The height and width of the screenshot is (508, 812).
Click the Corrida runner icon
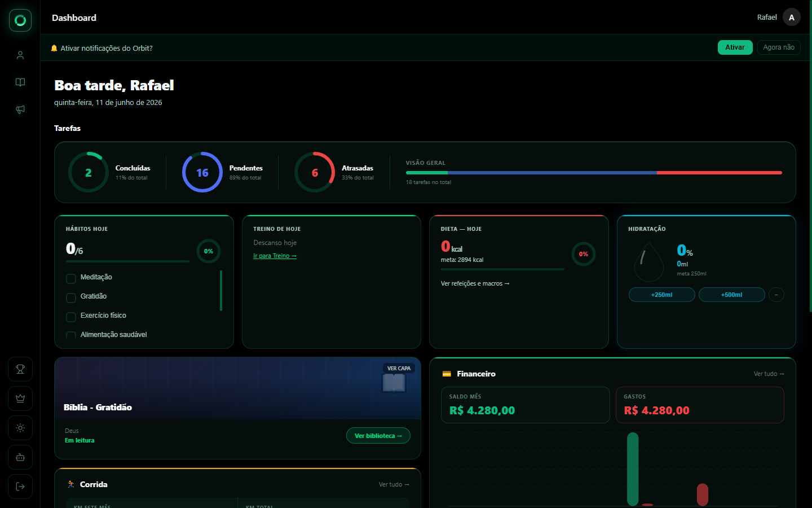[x=70, y=484]
